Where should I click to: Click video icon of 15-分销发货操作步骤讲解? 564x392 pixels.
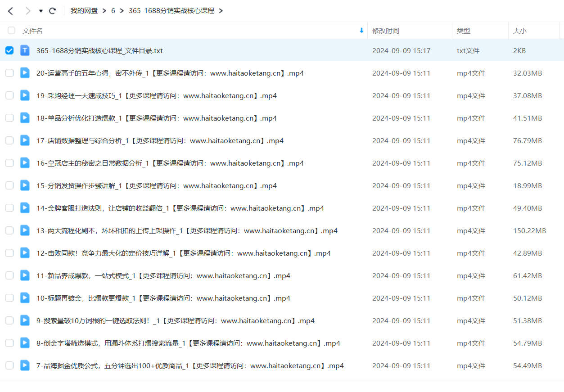[25, 185]
